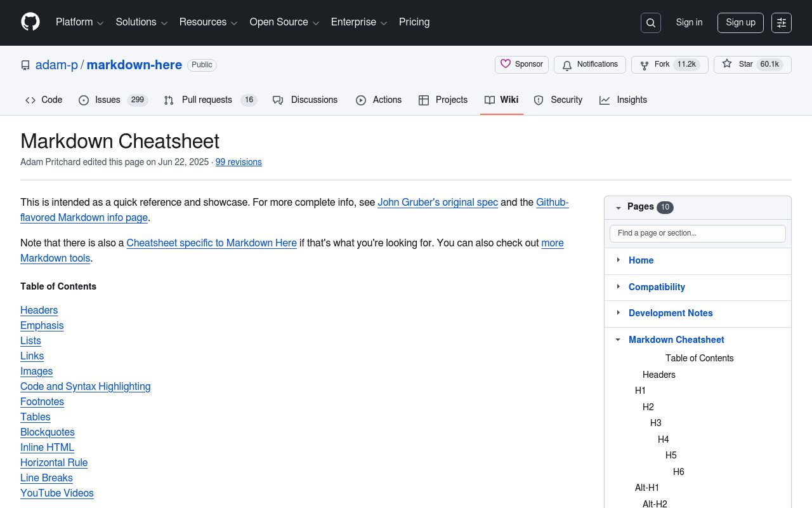Viewport: 812px width, 508px height.
Task: Collapse the Markdown Cheatsheet page tree
Action: tap(618, 340)
